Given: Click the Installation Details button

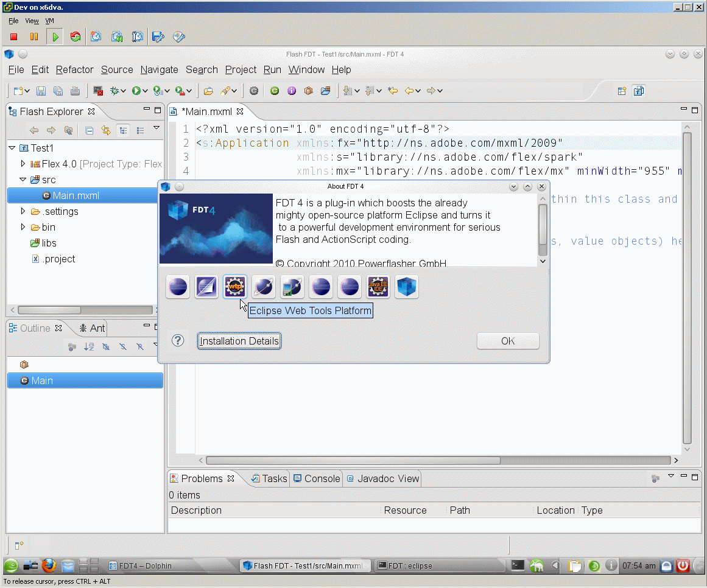Looking at the screenshot, I should [239, 341].
